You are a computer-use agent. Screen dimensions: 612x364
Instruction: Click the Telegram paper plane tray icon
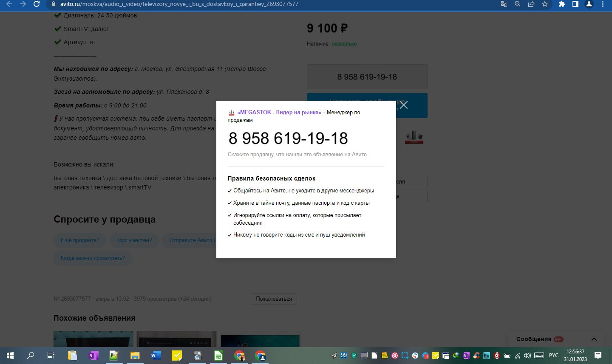pos(334,356)
